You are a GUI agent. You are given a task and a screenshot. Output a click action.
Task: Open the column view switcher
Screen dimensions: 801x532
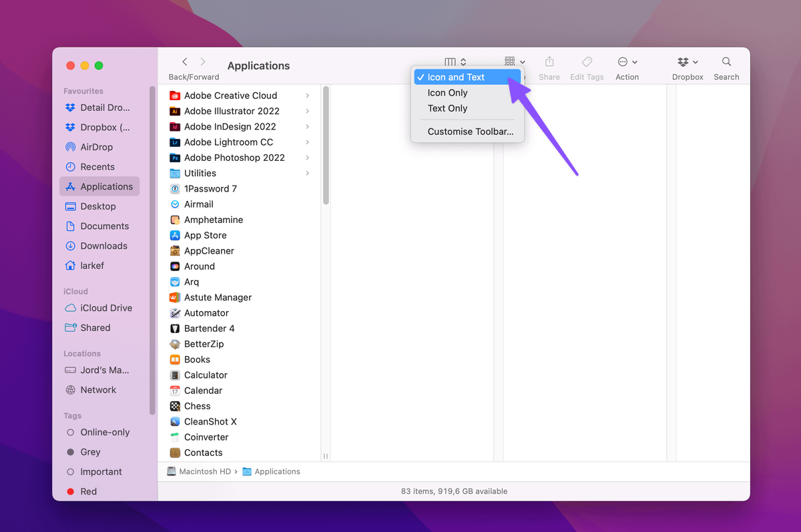[455, 62]
